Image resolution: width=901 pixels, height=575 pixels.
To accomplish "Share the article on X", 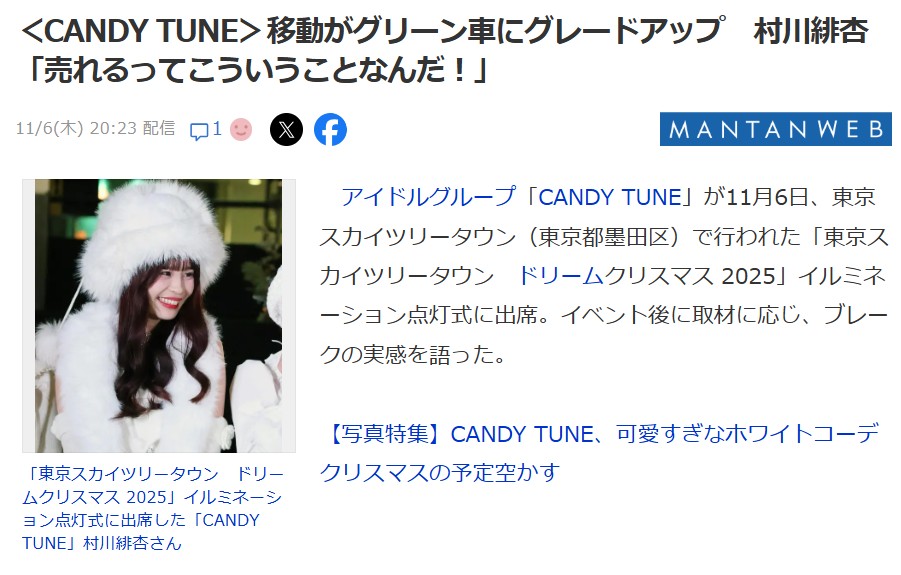I will click(286, 129).
